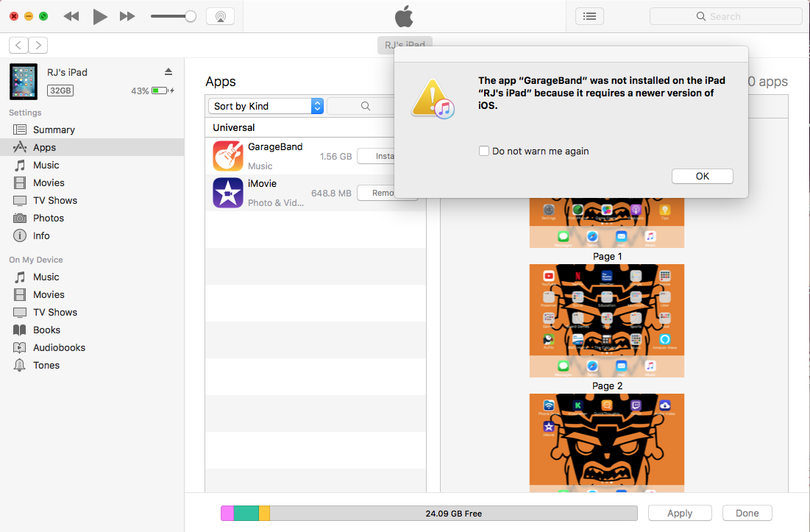Open the Up Next list button
This screenshot has height=532, width=810.
(x=589, y=16)
